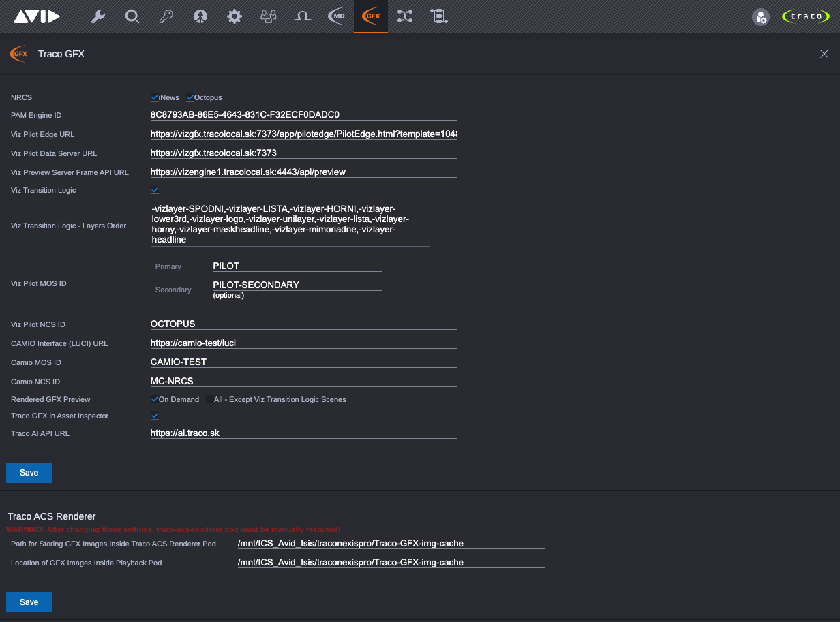Click the Rendered GFX Preview label
This screenshot has height=622, width=840.
(50, 399)
